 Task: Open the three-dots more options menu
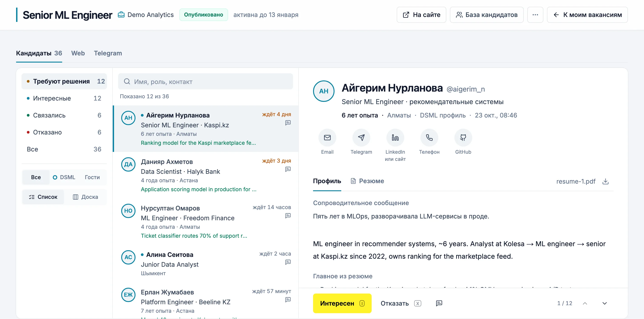point(535,15)
